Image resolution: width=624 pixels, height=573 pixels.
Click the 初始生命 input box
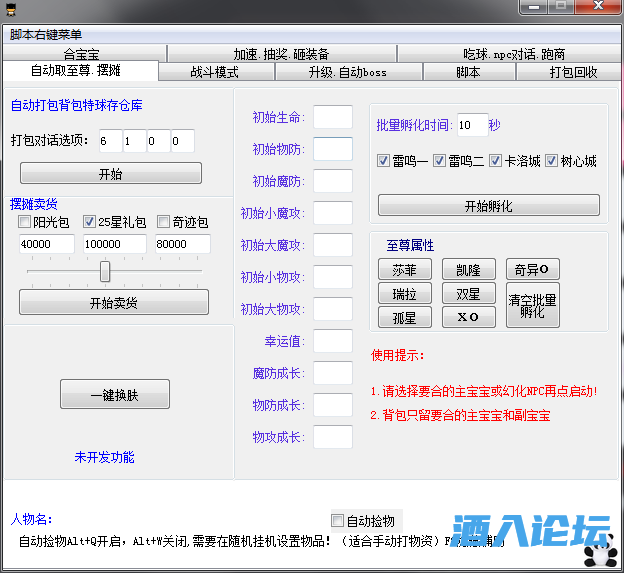333,117
